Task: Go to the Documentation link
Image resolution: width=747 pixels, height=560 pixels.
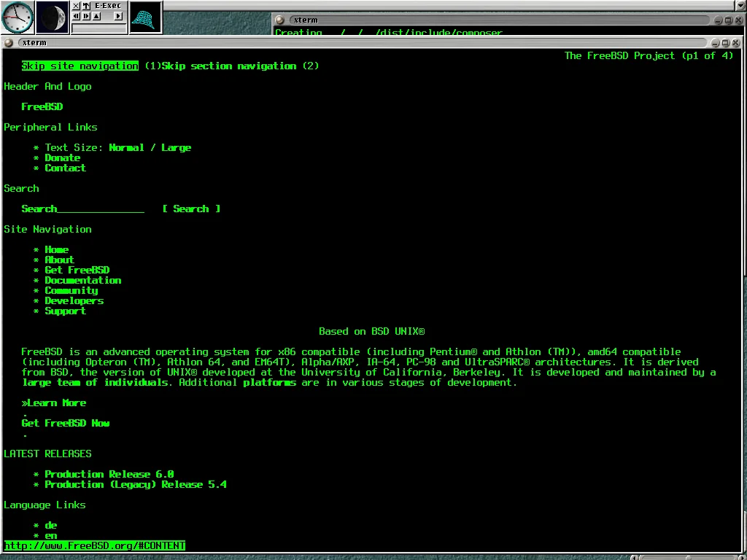Action: (x=82, y=281)
